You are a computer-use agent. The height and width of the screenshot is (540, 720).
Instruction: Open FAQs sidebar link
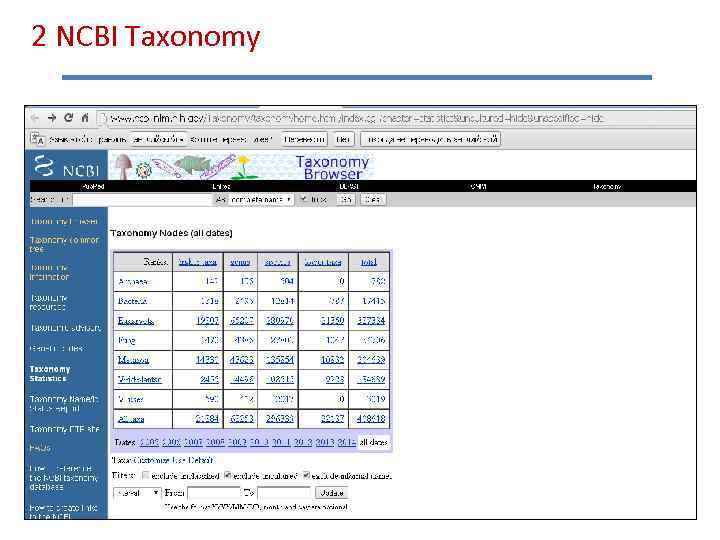pyautogui.click(x=40, y=448)
